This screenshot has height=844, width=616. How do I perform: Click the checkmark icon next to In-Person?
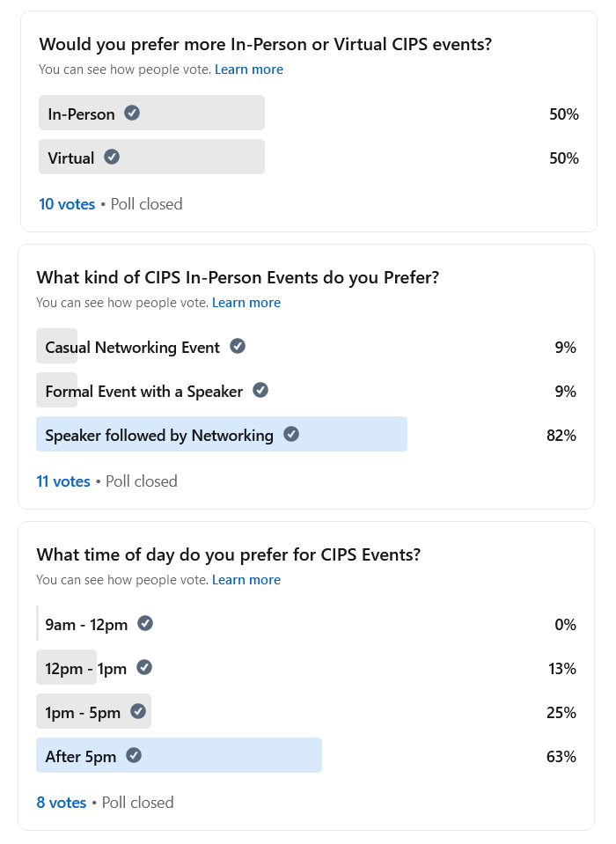(x=132, y=113)
